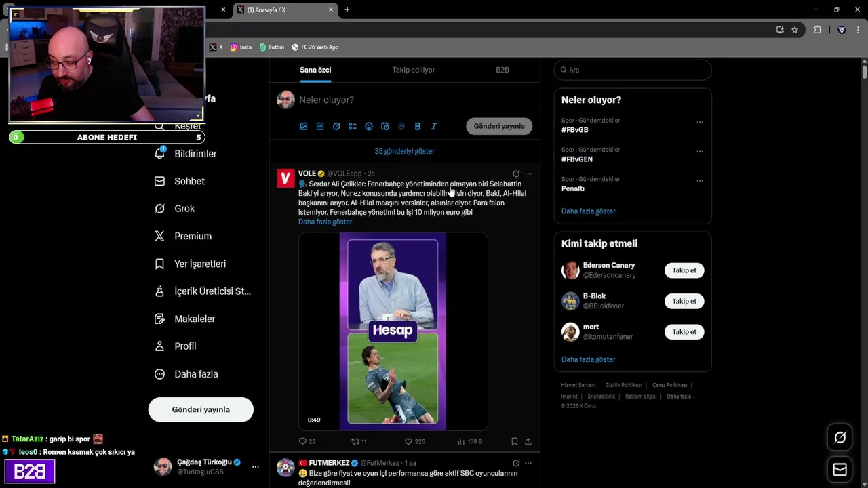Open options for Penaltı trend
The height and width of the screenshot is (488, 868).
click(x=700, y=181)
